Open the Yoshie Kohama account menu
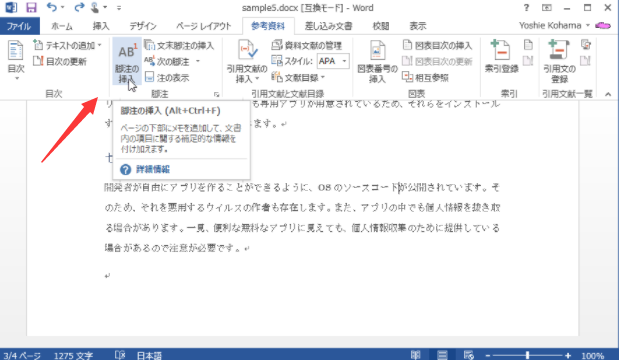 (554, 26)
